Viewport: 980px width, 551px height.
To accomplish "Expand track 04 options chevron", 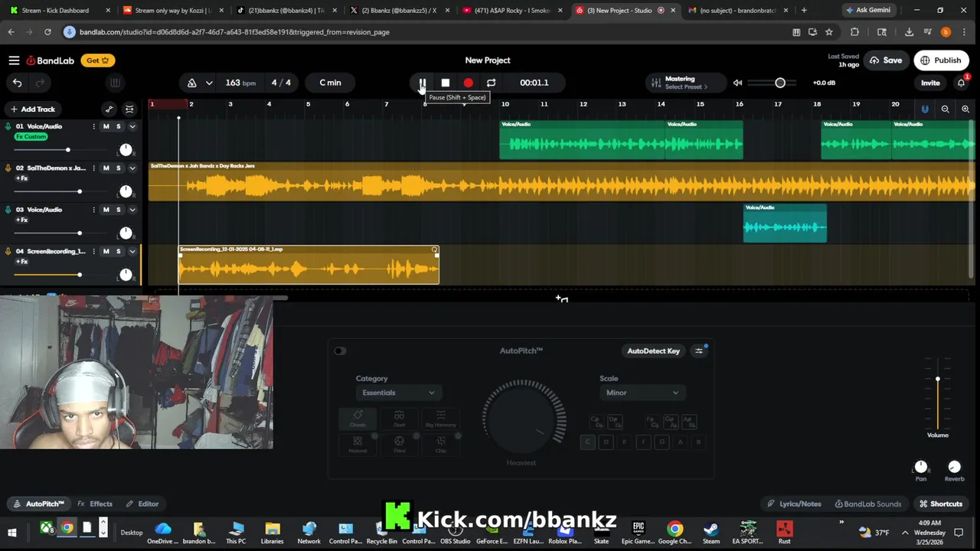I will tap(132, 251).
